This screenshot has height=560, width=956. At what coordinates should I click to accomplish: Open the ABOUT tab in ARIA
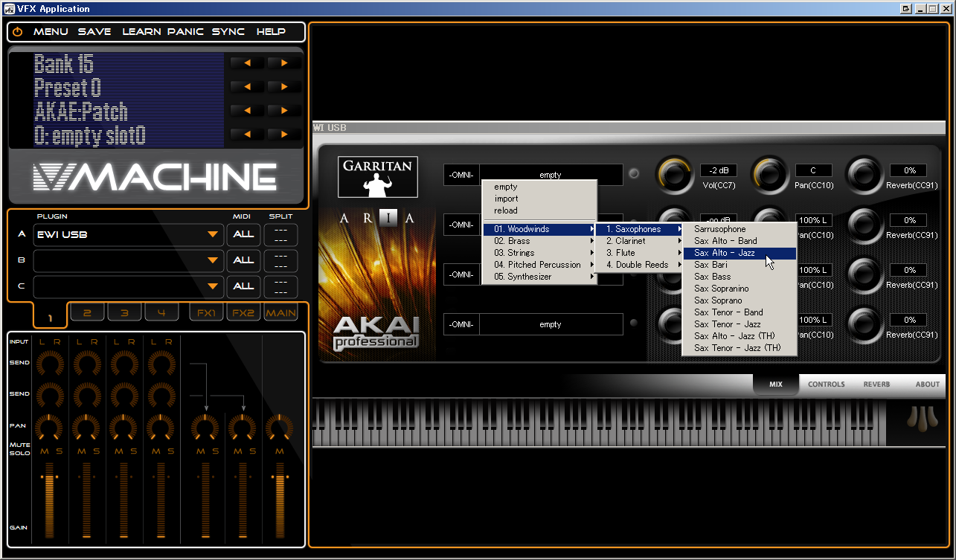click(928, 384)
